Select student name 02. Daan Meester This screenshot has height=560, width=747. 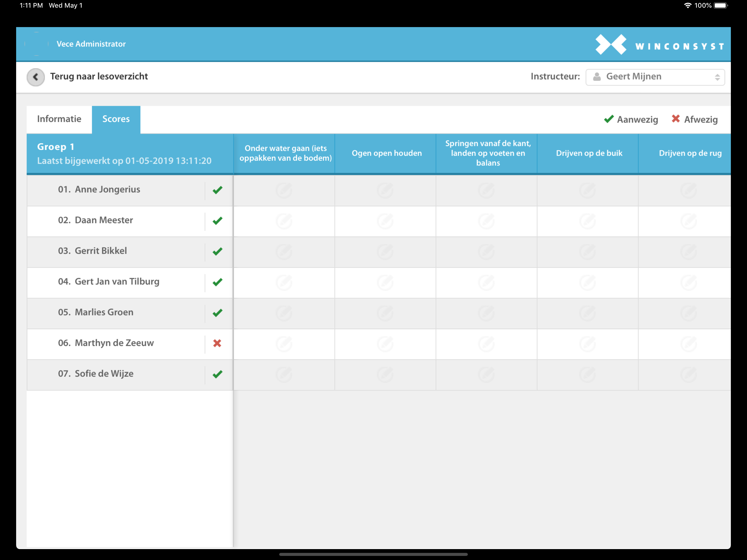tap(95, 220)
